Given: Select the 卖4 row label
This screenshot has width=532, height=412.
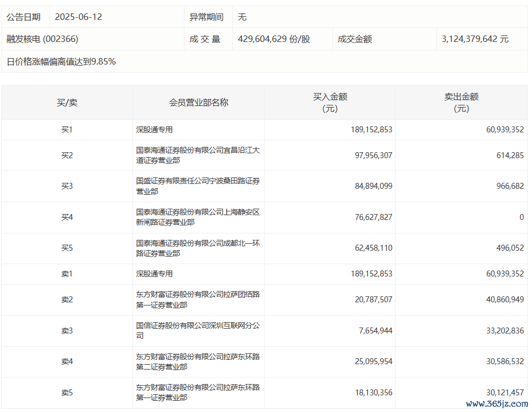Looking at the screenshot, I should 67,361.
